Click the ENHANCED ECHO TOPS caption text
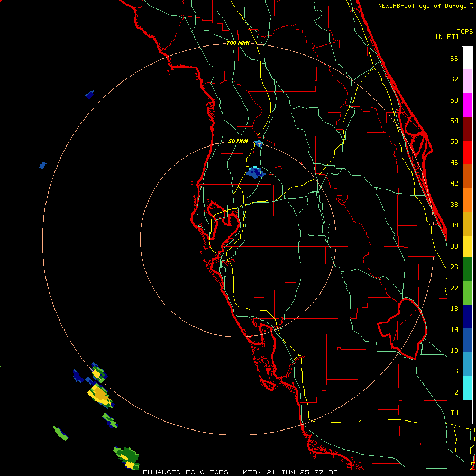The height and width of the screenshot is (476, 476). click(x=186, y=472)
